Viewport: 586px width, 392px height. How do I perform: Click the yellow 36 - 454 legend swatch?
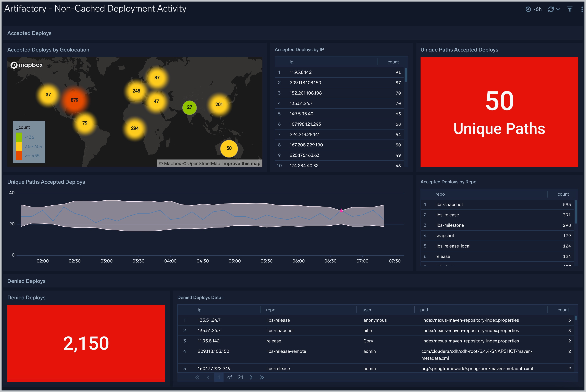[x=19, y=146]
